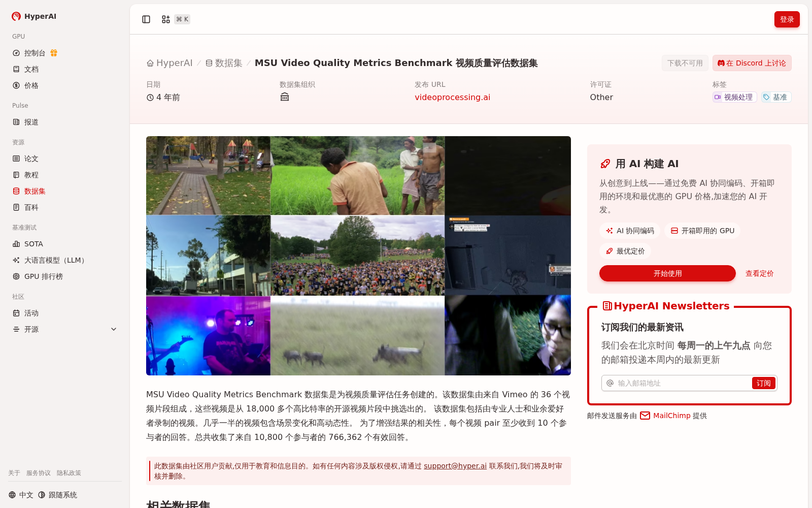The width and height of the screenshot is (812, 508).
Task: Open 关于 footer link
Action: pyautogui.click(x=14, y=473)
